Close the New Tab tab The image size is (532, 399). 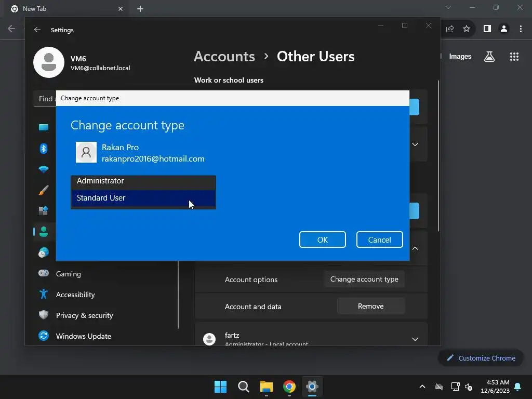point(121,9)
